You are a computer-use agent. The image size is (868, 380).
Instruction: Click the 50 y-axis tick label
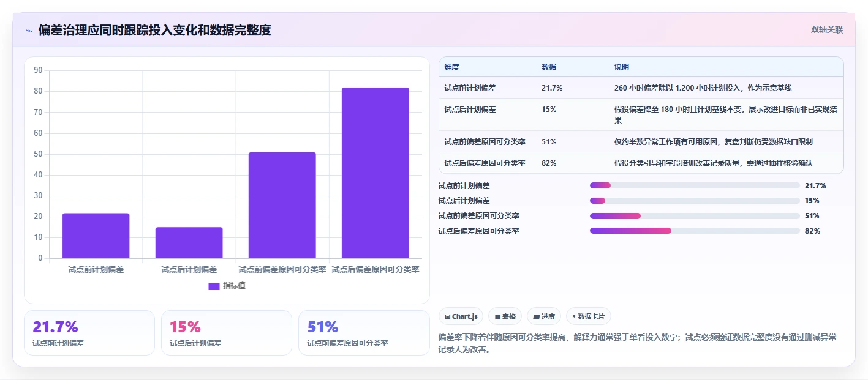(x=38, y=154)
